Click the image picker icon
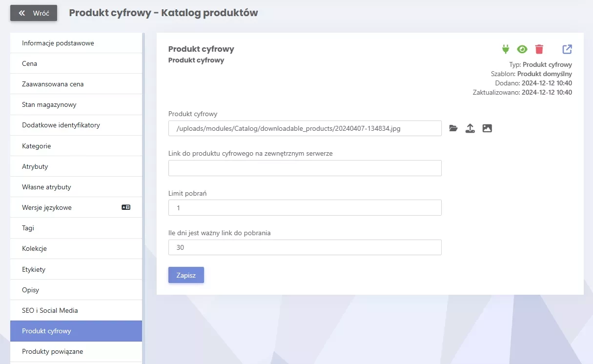Image resolution: width=593 pixels, height=364 pixels. click(x=487, y=128)
